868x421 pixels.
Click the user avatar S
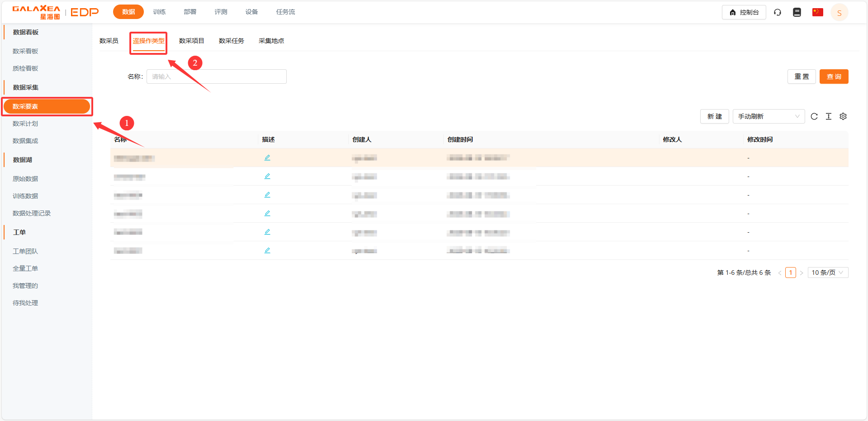[x=839, y=13]
